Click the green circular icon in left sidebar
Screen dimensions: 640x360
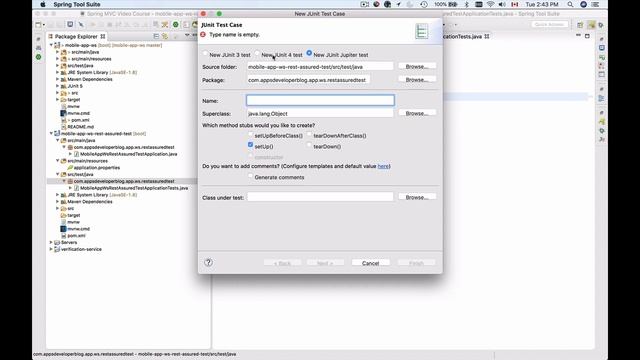(38, 57)
